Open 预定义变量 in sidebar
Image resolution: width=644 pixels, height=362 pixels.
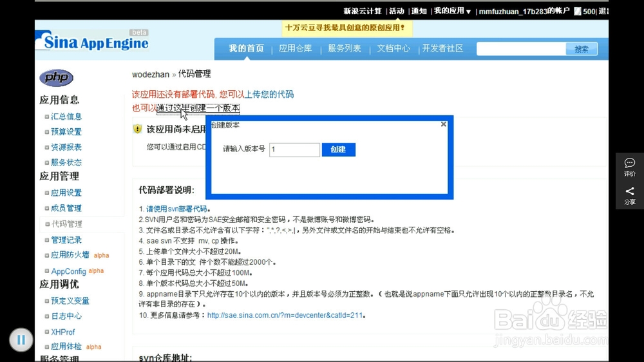tap(70, 301)
